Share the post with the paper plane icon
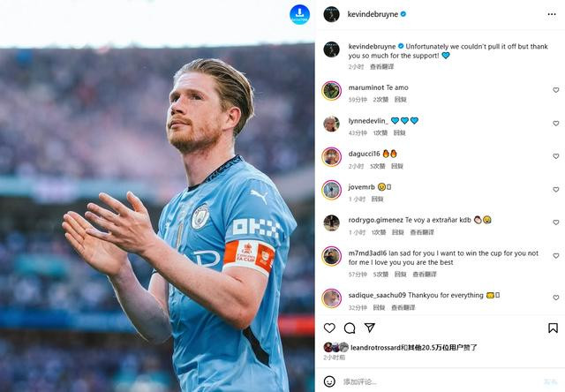This screenshot has width=565, height=392. (369, 328)
